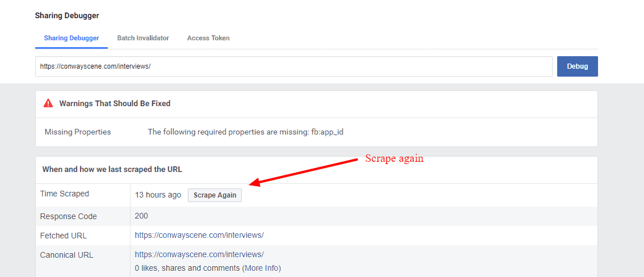Click the red Scrape again annotation text
644x277 pixels.
click(x=394, y=159)
